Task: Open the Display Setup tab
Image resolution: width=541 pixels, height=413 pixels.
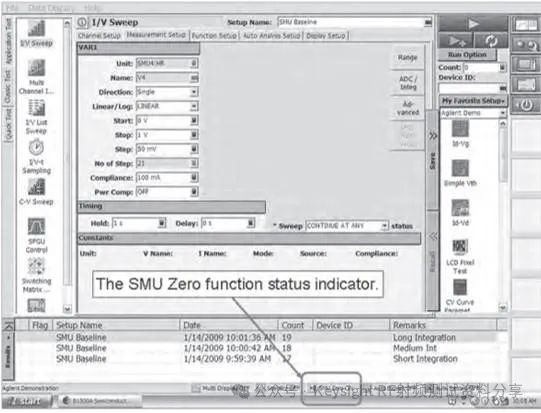Action: [x=326, y=36]
